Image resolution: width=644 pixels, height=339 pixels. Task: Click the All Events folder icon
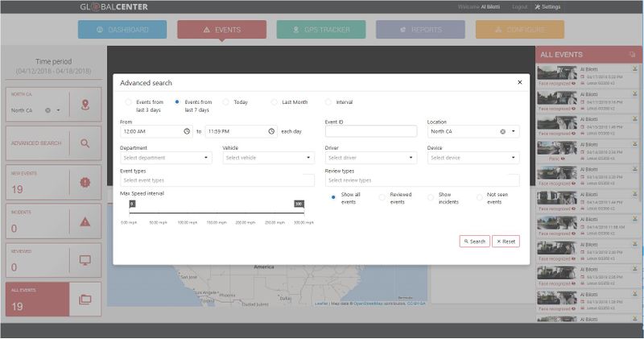(x=85, y=299)
